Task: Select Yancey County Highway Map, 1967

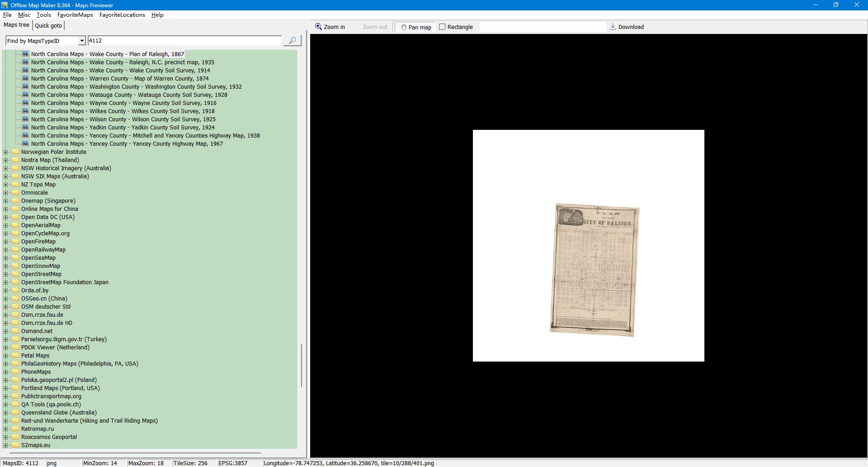Action: coord(127,144)
